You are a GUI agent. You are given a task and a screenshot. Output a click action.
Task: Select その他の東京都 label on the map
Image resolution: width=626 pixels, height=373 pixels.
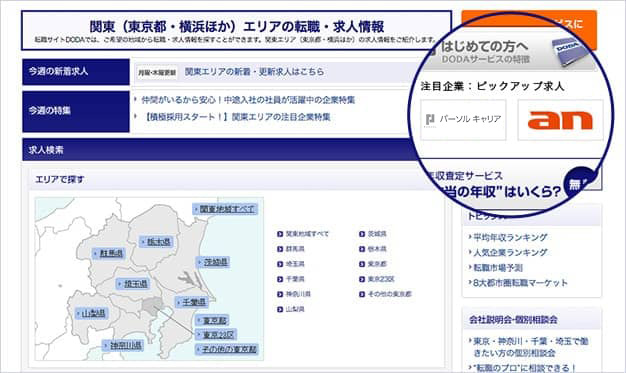(x=226, y=349)
